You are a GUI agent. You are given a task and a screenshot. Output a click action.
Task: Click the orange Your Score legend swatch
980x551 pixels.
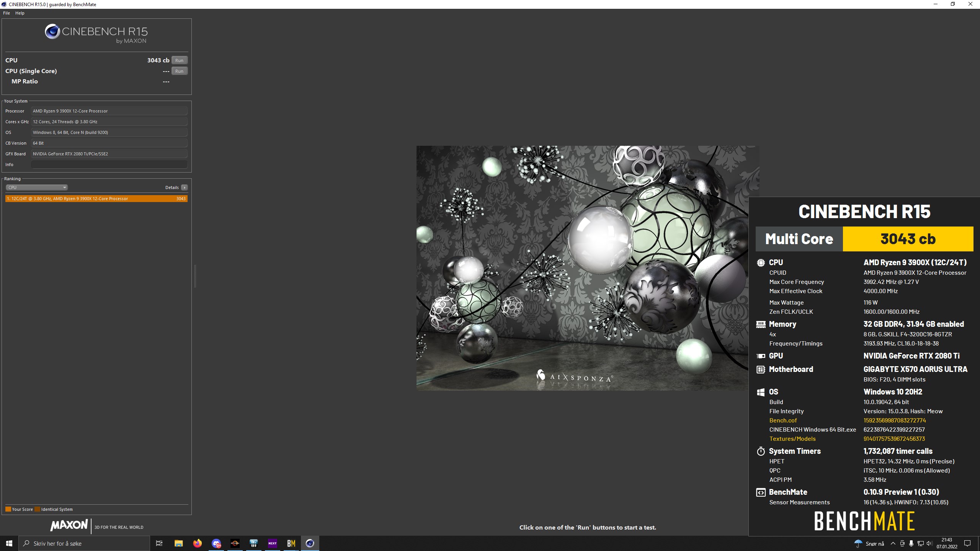pyautogui.click(x=8, y=509)
